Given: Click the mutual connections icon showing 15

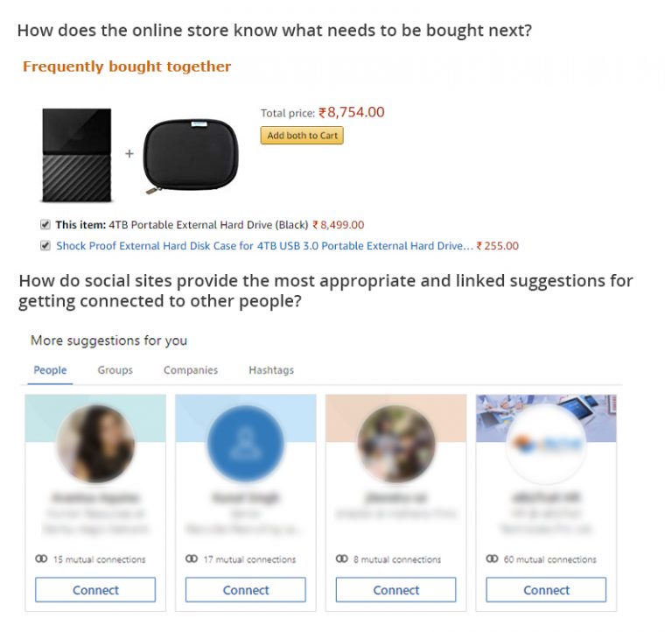Looking at the screenshot, I should [40, 559].
